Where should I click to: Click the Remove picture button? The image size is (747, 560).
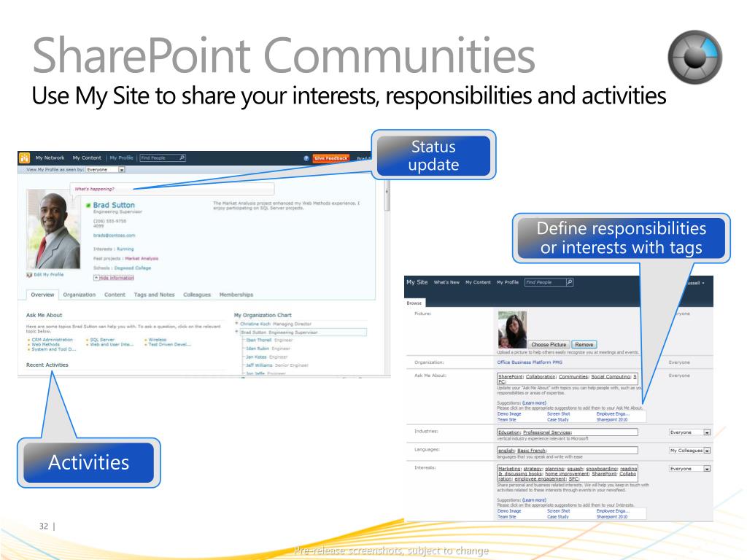pos(584,344)
